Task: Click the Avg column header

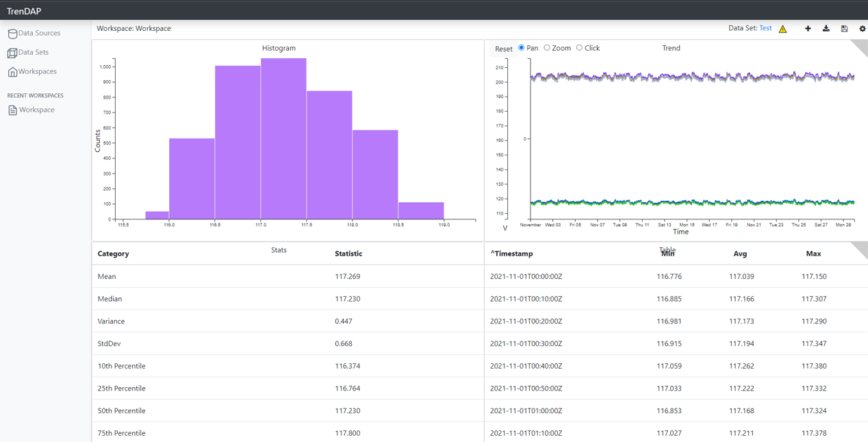Action: pos(740,254)
